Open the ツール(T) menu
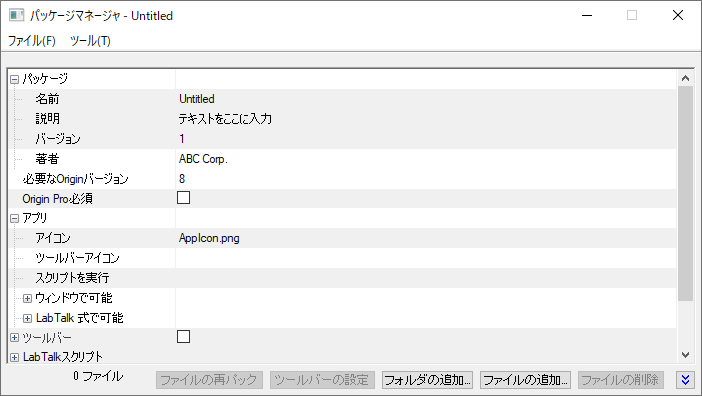The height and width of the screenshot is (396, 702). tap(90, 41)
